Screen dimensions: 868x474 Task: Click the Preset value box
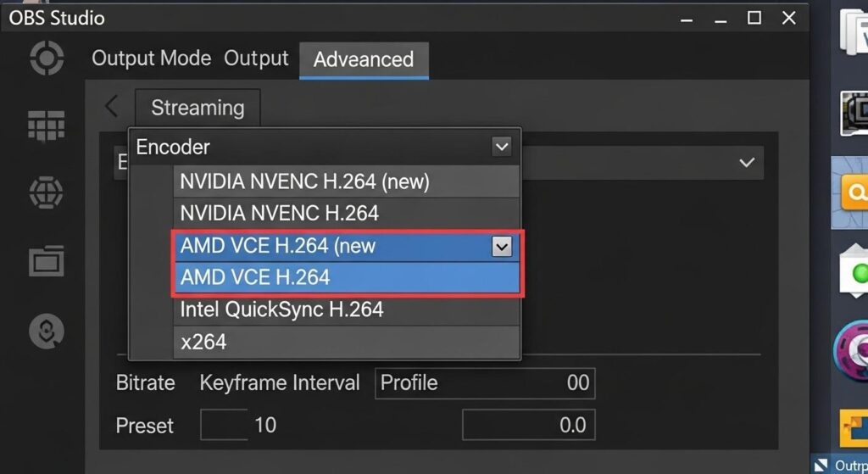click(224, 425)
